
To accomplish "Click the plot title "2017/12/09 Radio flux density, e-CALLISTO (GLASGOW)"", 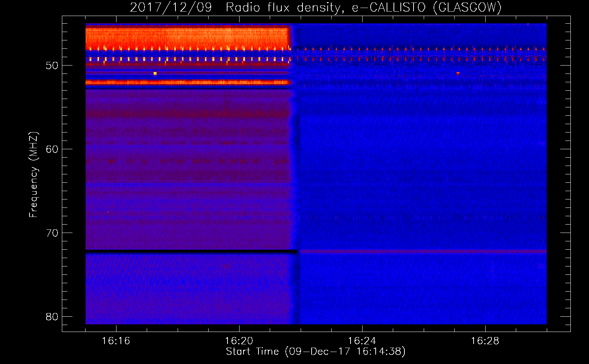I will click(316, 7).
